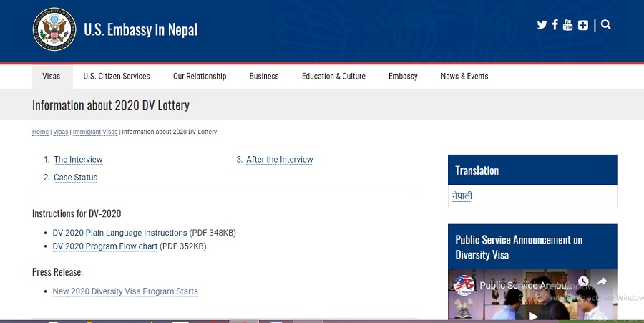Viewport: 644px width, 323px height.
Task: Open New 2020 Diversity Visa Program Starts
Action: pyautogui.click(x=125, y=291)
